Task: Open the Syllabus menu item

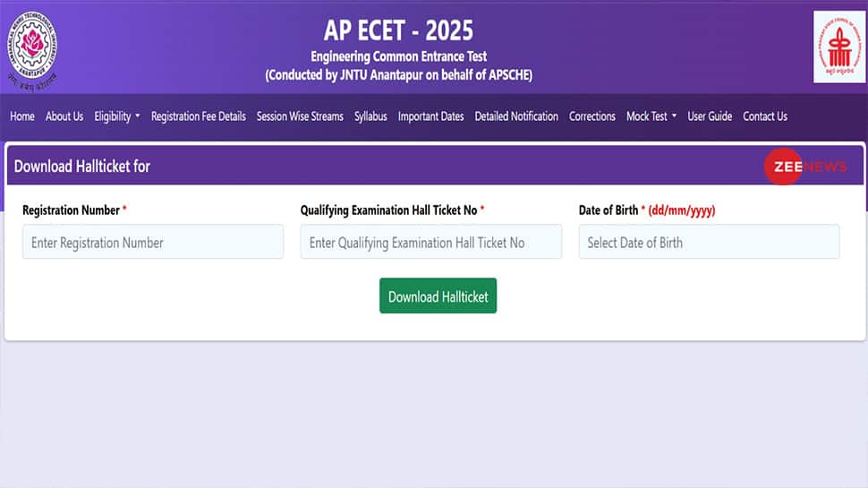Action: pos(370,116)
